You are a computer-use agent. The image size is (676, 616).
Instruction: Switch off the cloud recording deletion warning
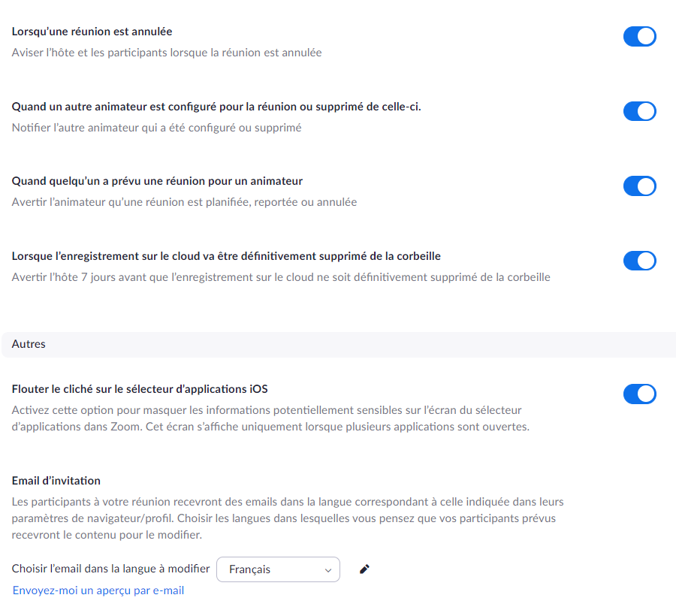(639, 261)
